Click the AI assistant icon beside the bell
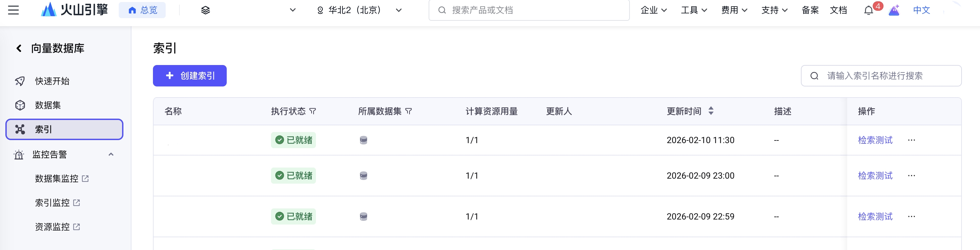Screen dimensions: 980x250 coord(894,10)
